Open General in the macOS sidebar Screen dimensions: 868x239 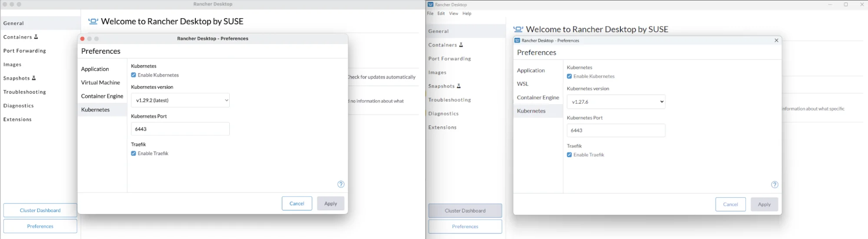[40, 23]
